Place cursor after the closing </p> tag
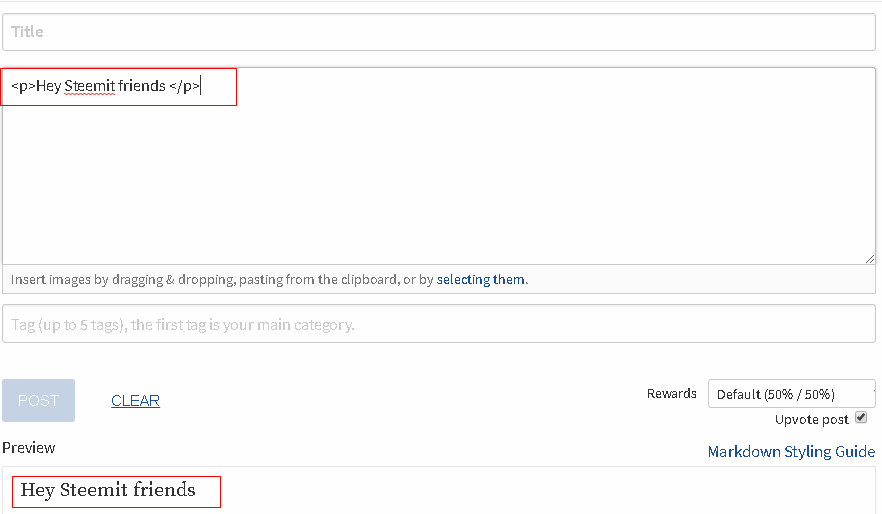 click(201, 86)
